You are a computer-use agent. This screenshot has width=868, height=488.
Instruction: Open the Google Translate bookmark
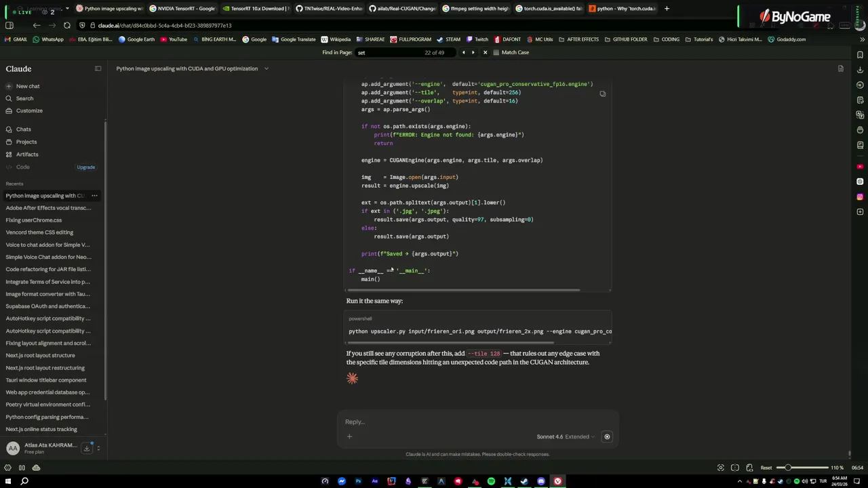[x=293, y=39]
